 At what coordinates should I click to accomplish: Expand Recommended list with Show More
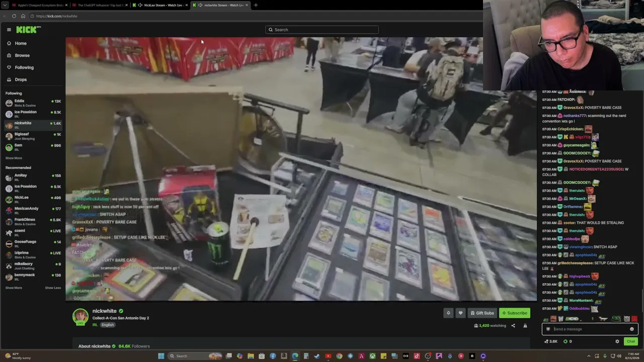(x=14, y=288)
